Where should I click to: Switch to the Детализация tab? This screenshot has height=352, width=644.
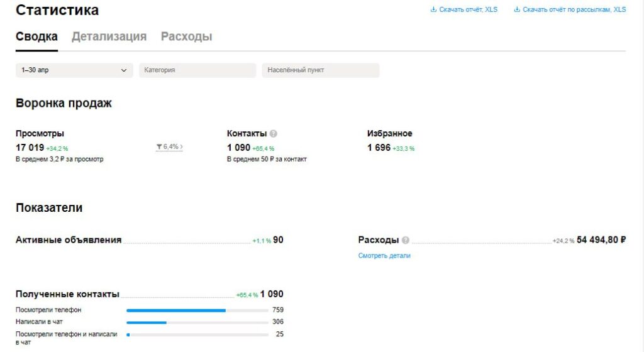tap(109, 36)
